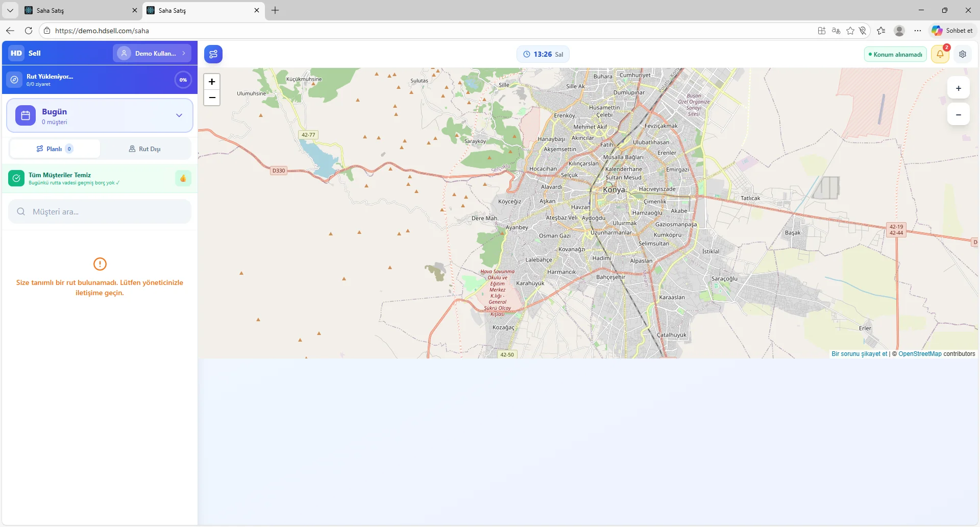The height and width of the screenshot is (527, 980).
Task: Focus the Müşteri ara search field
Action: pos(100,212)
